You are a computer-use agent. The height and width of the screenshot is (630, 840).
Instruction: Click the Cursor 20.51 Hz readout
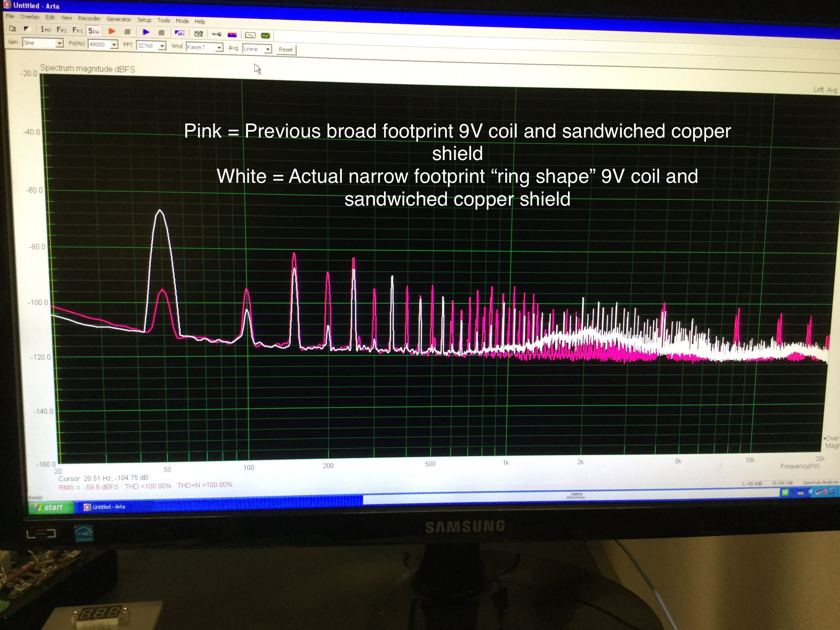click(x=103, y=478)
